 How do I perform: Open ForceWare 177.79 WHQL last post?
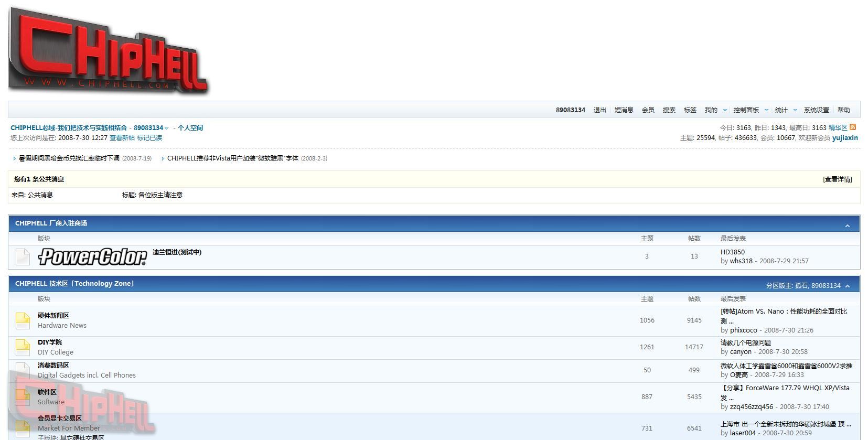(x=785, y=392)
